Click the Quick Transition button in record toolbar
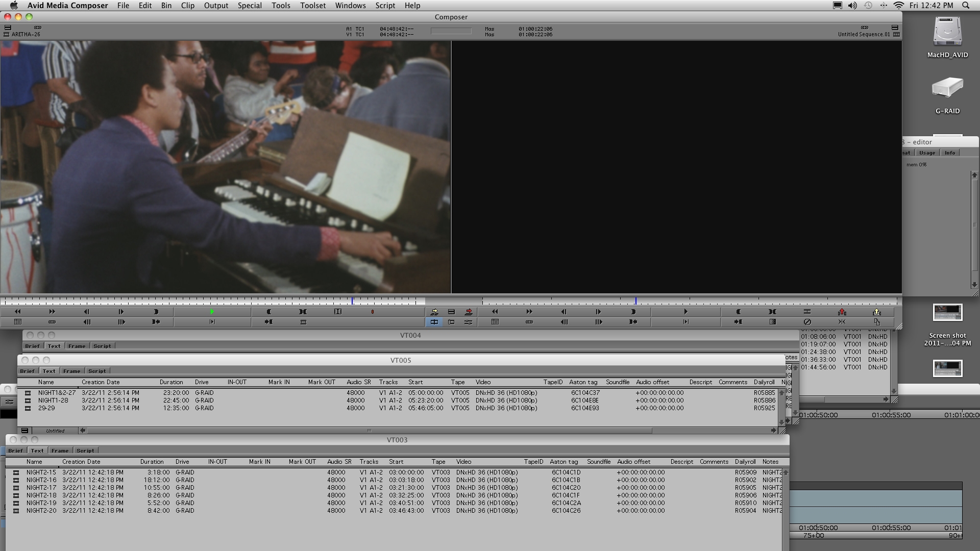 772,322
